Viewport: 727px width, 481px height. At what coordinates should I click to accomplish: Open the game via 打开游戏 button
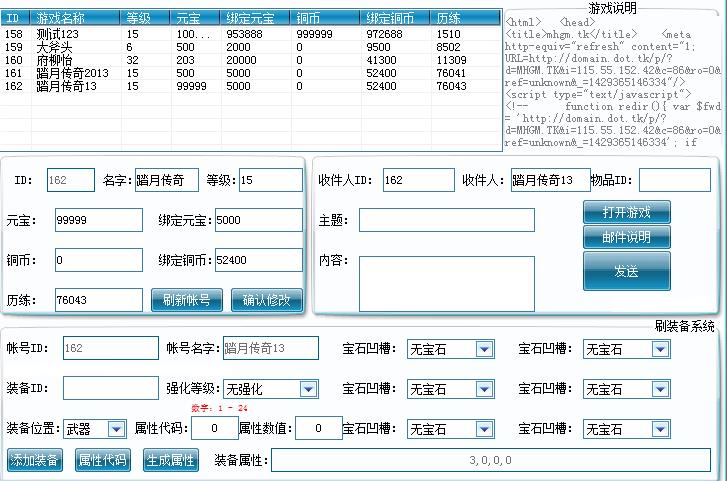click(x=627, y=212)
